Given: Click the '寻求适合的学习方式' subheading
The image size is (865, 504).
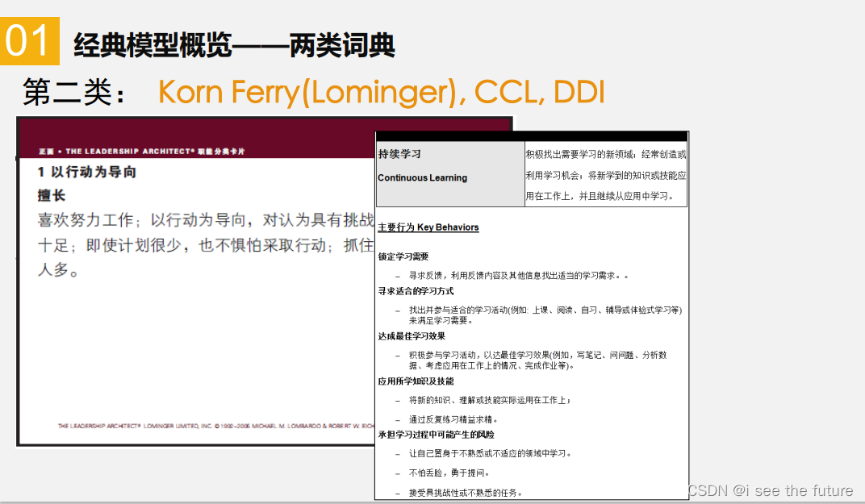Looking at the screenshot, I should pos(416,291).
